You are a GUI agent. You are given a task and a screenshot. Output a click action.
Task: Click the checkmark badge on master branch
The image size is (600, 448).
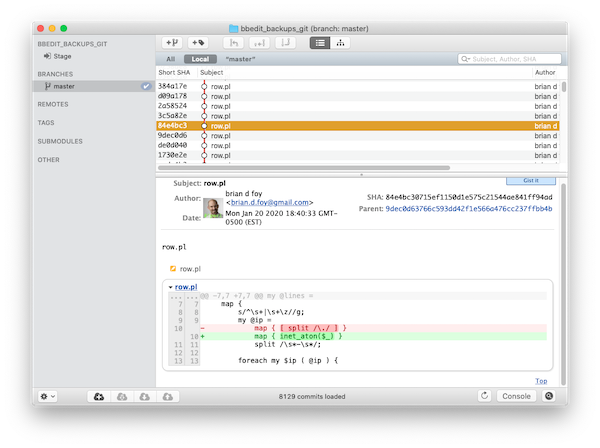[x=146, y=86]
